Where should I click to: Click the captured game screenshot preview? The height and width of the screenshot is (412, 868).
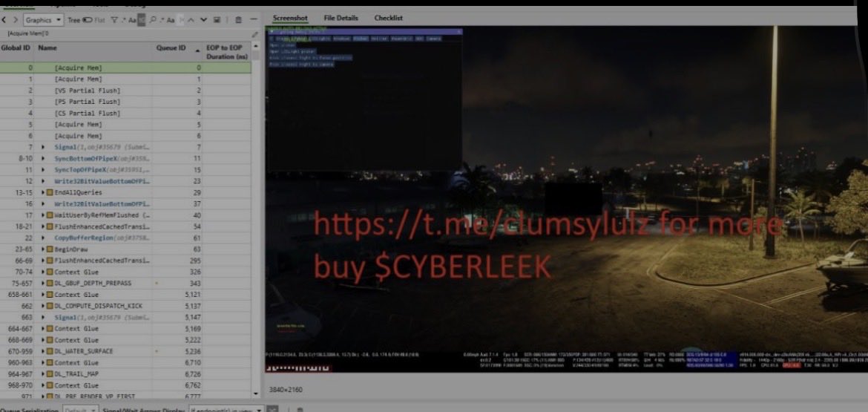pos(566,200)
